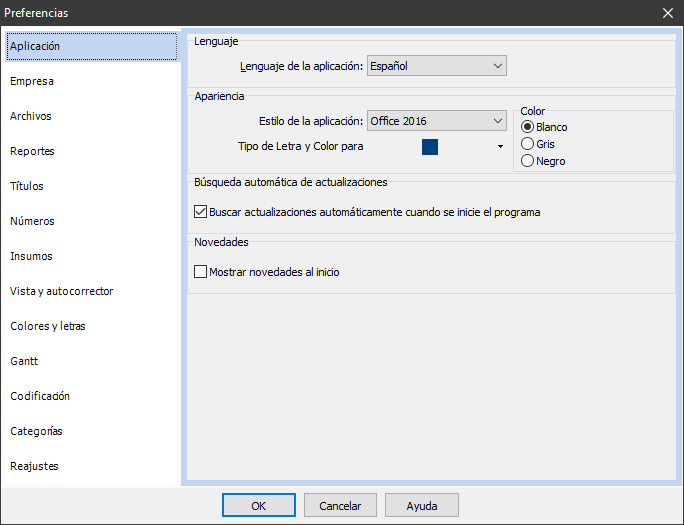Select the Gris color radio option
This screenshot has height=525, width=684.
click(528, 144)
